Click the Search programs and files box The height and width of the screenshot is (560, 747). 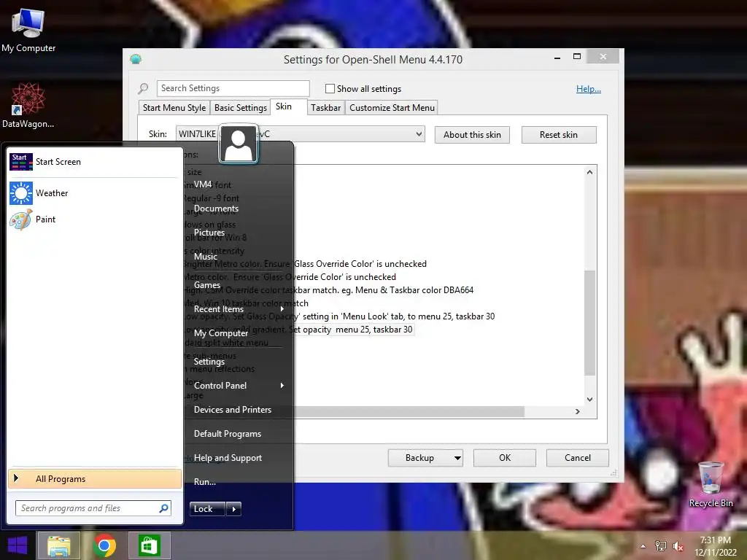coord(93,508)
